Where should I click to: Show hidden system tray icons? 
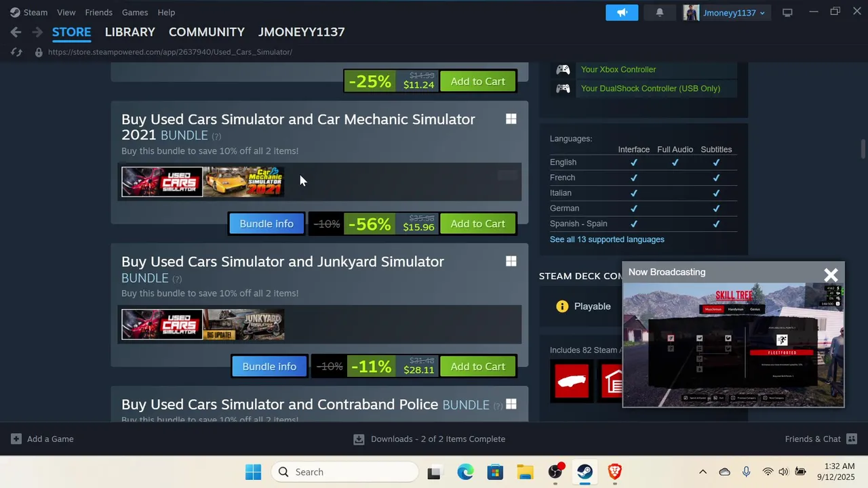tap(703, 472)
